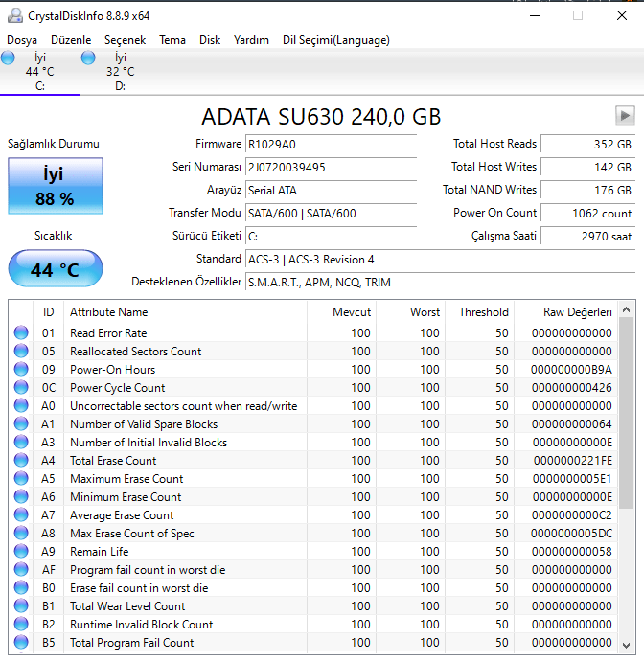Click the status icon for Power-On Hours
Viewport: 644px width, 662px height.
point(21,369)
